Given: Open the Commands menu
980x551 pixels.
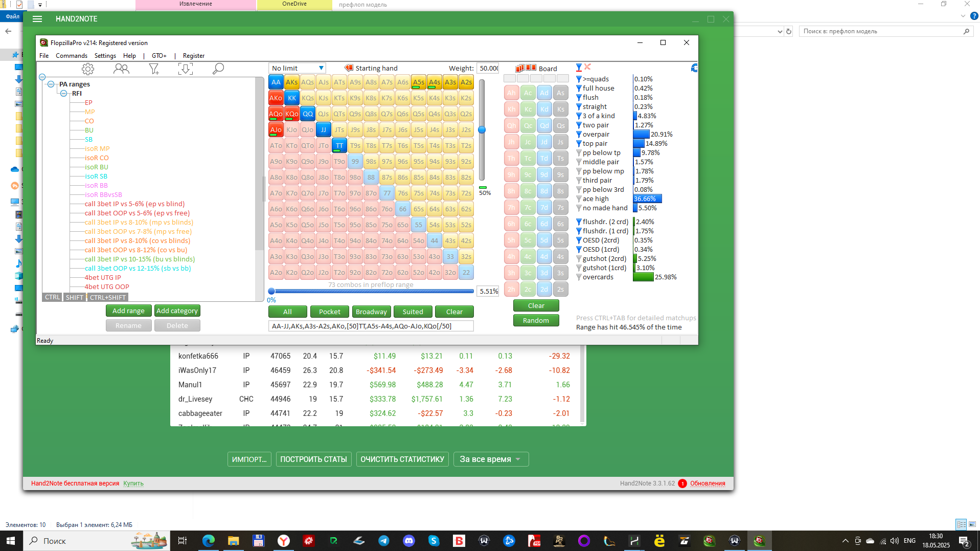Looking at the screenshot, I should point(72,56).
